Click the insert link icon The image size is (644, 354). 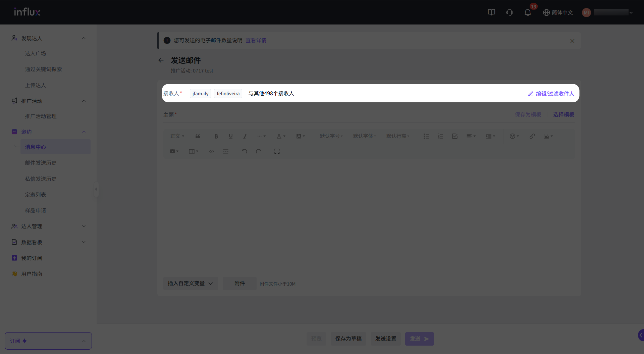(532, 136)
